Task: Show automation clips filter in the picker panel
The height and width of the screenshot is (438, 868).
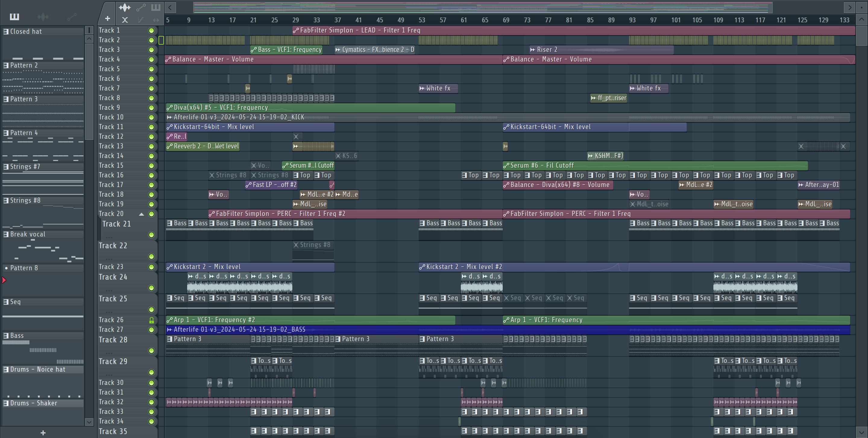Action: [x=72, y=17]
